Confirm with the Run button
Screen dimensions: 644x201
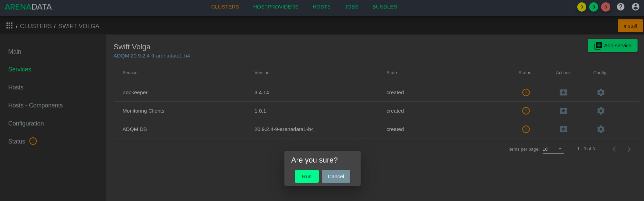(x=307, y=177)
